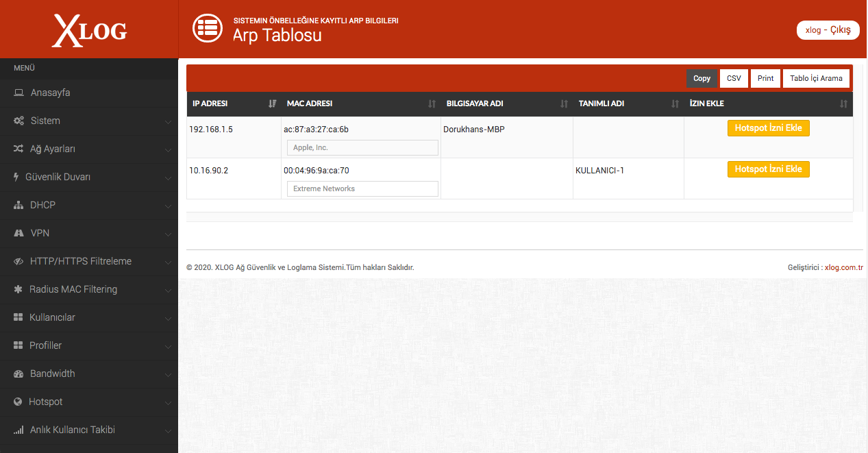Open the VPN menu item
The width and height of the screenshot is (868, 453).
click(x=89, y=233)
